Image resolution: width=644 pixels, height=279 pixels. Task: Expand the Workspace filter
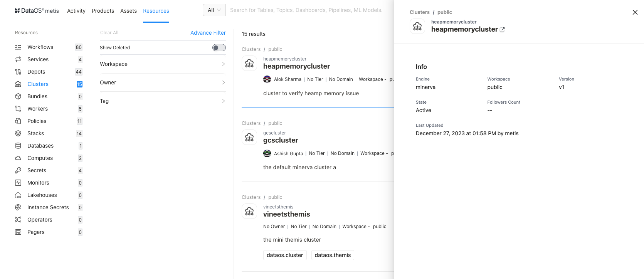(163, 64)
